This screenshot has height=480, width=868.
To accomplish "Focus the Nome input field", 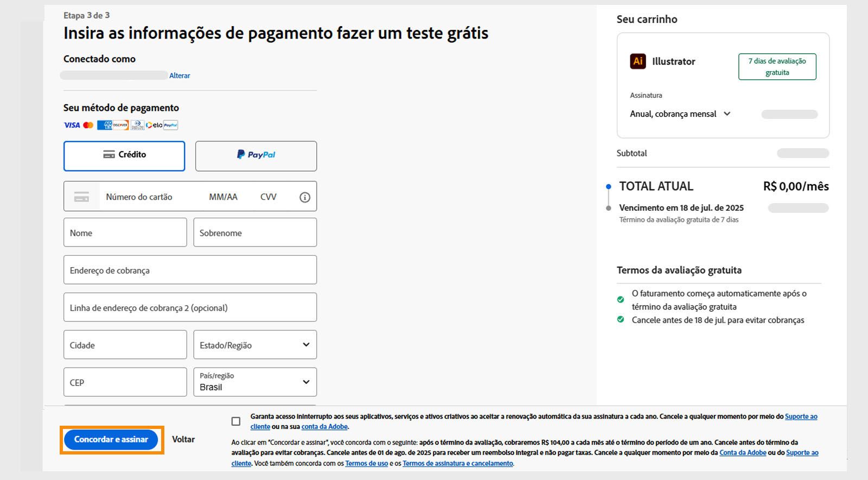I will (x=125, y=232).
